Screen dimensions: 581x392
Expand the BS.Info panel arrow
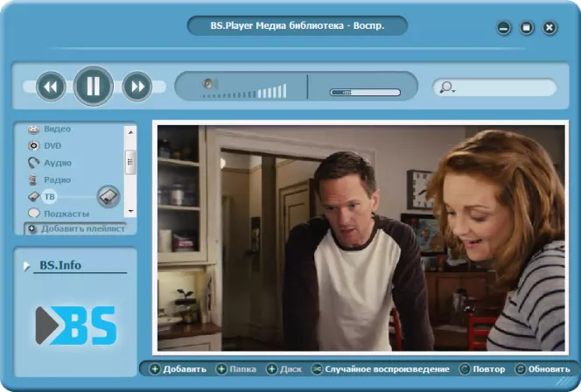pos(26,266)
